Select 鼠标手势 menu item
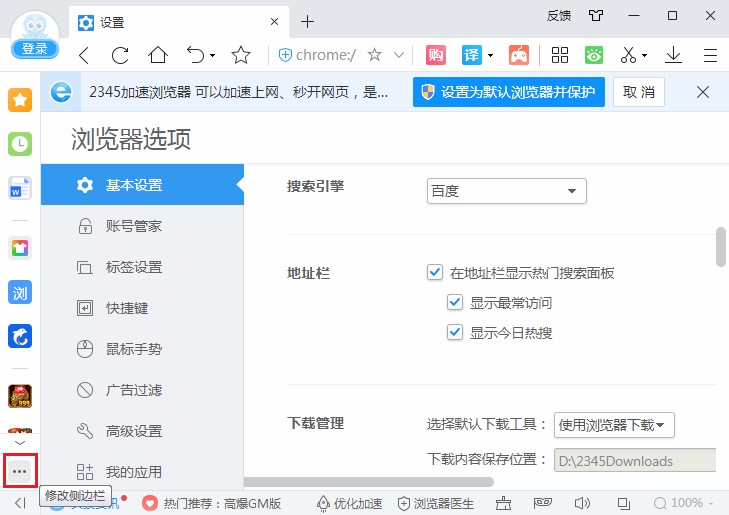The width and height of the screenshot is (729, 515). pyautogui.click(x=142, y=349)
